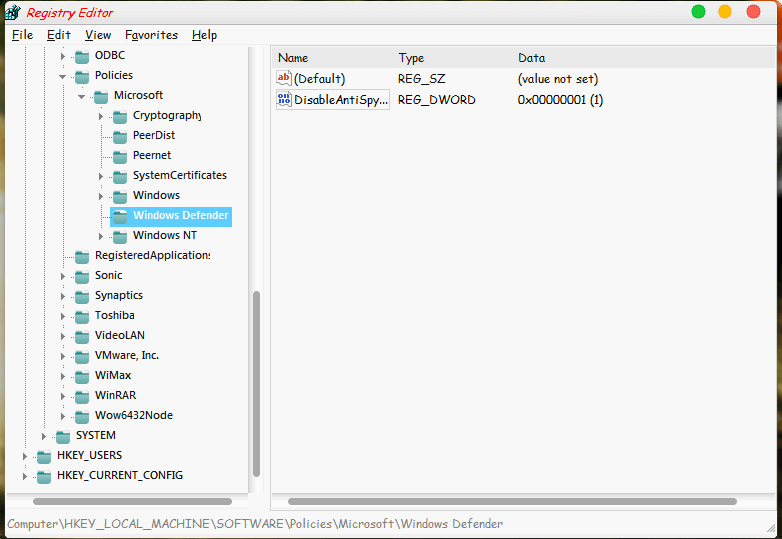Click the 0x00000001 (1) data cell
782x539 pixels.
pyautogui.click(x=560, y=100)
